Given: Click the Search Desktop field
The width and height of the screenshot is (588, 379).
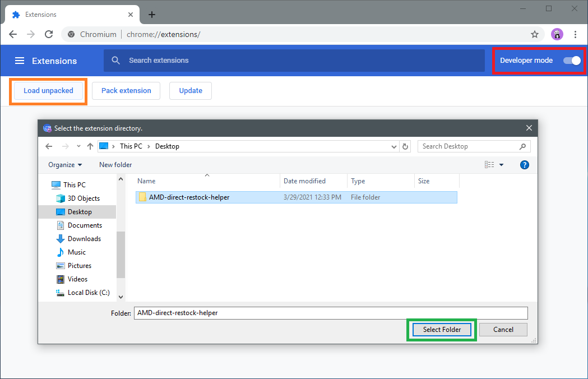Looking at the screenshot, I should click(x=474, y=146).
